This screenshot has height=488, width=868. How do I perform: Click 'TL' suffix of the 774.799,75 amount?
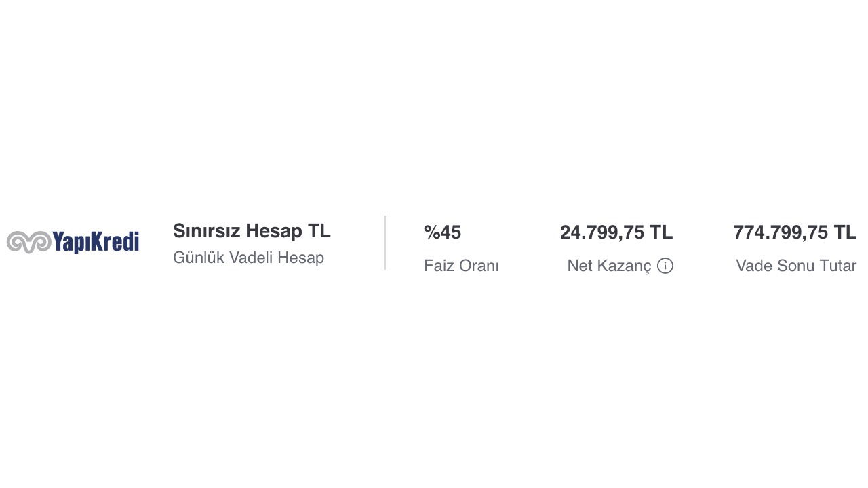845,232
